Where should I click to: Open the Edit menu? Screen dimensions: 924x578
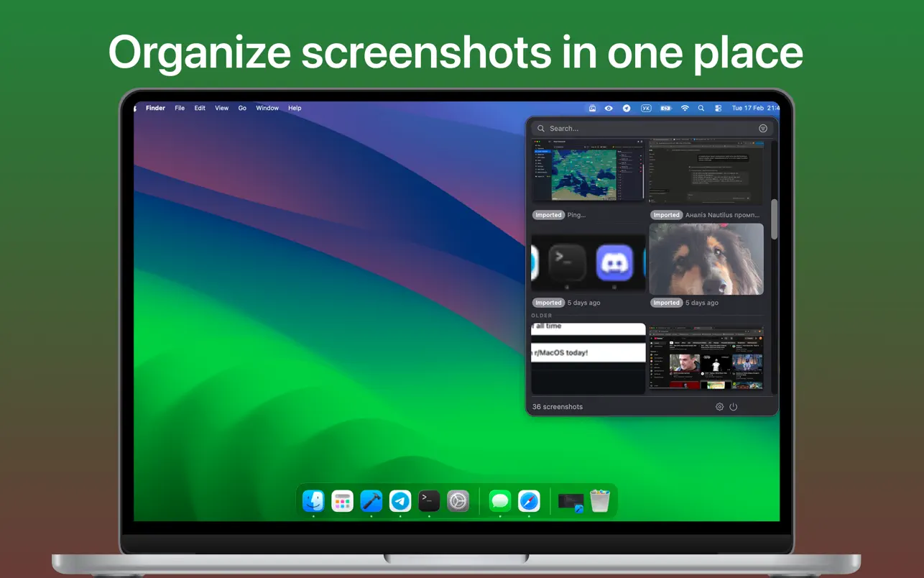(200, 109)
